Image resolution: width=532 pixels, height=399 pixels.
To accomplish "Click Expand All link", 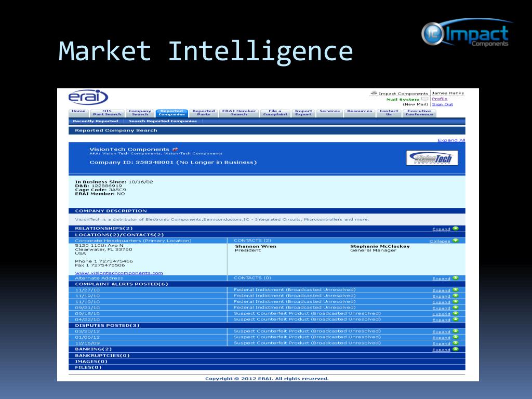I will 451,140.
